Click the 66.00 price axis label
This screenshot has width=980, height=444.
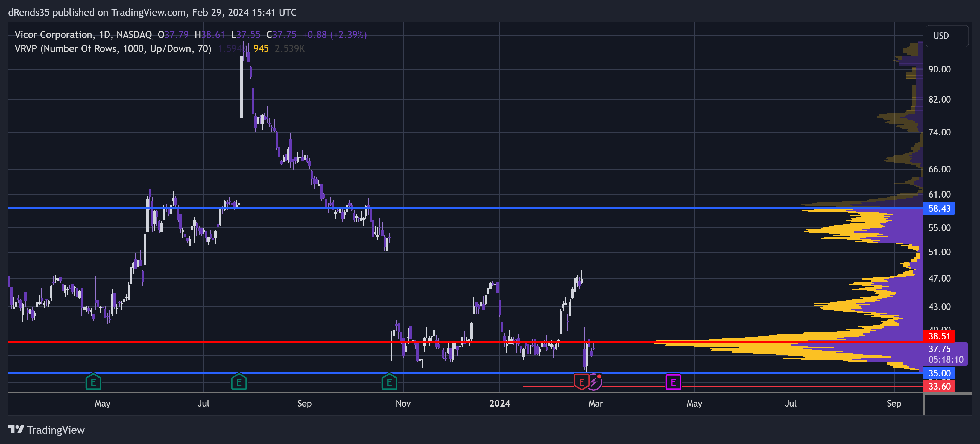pos(939,169)
